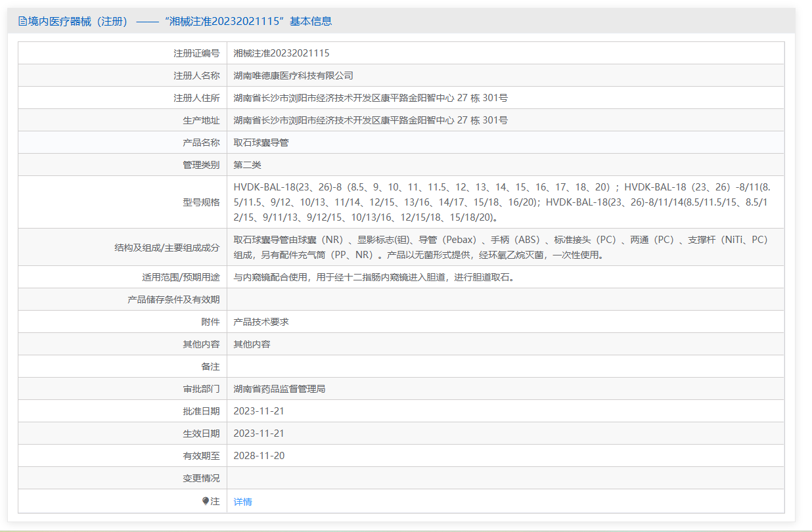Click the 结构及组成 composition description
The height and width of the screenshot is (532, 812).
point(501,247)
